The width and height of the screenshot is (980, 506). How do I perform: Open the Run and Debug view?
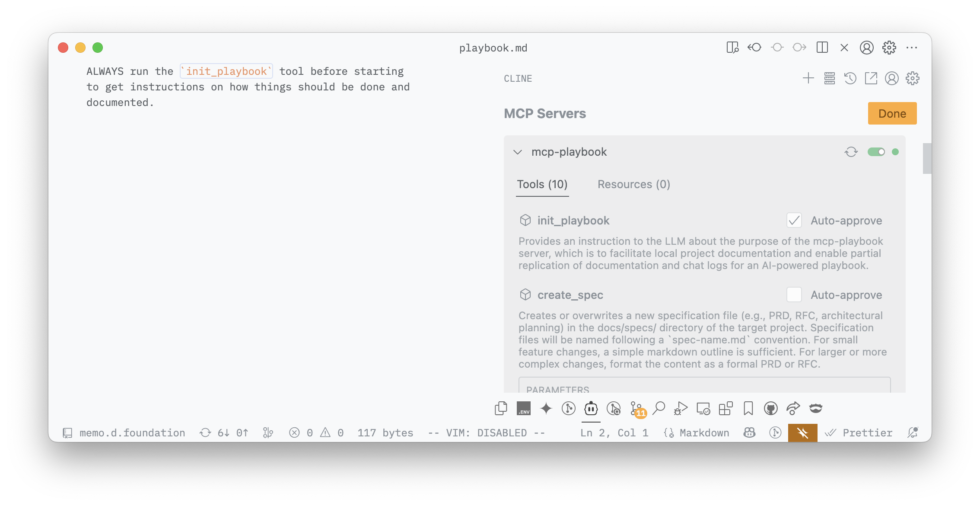pyautogui.click(x=681, y=408)
